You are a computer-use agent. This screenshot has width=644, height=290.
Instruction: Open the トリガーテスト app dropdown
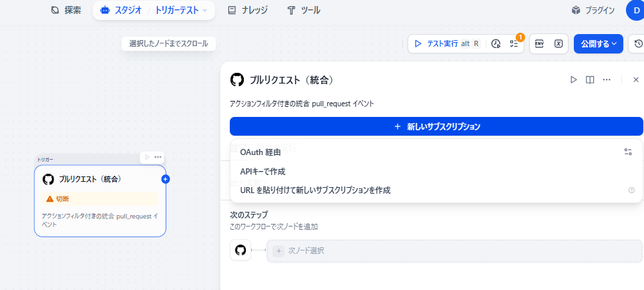[x=181, y=10]
